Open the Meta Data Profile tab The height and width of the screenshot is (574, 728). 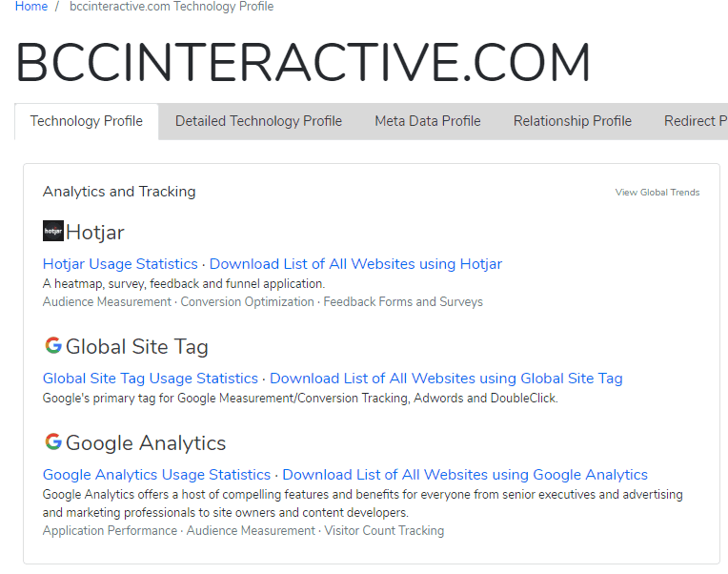click(x=428, y=121)
